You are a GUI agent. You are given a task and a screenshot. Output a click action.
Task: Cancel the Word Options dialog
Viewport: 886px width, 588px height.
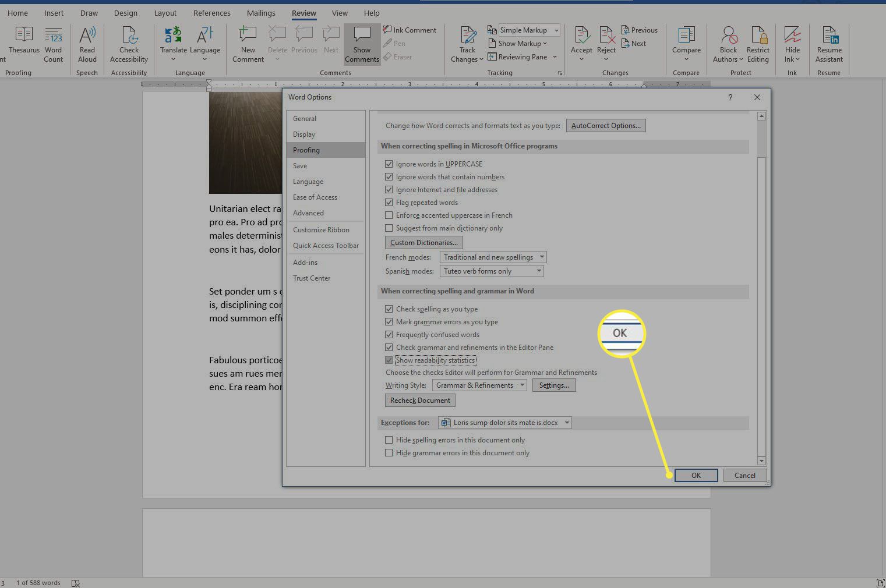click(745, 476)
